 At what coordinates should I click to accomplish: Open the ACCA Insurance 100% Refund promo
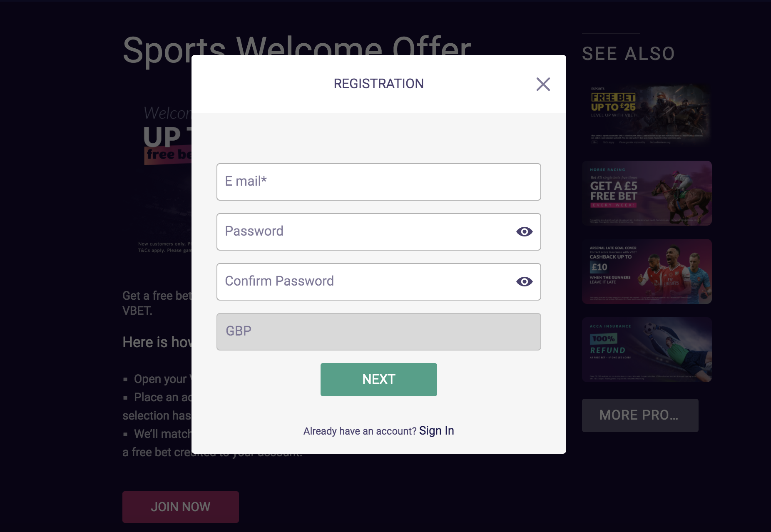(647, 350)
